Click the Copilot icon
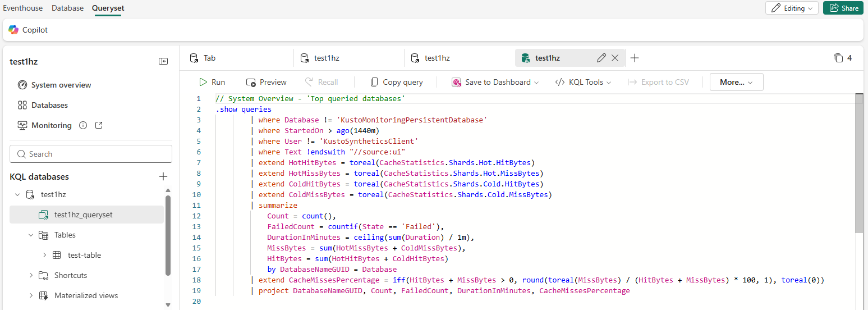Viewport: 868px width, 310px height. pyautogui.click(x=13, y=30)
